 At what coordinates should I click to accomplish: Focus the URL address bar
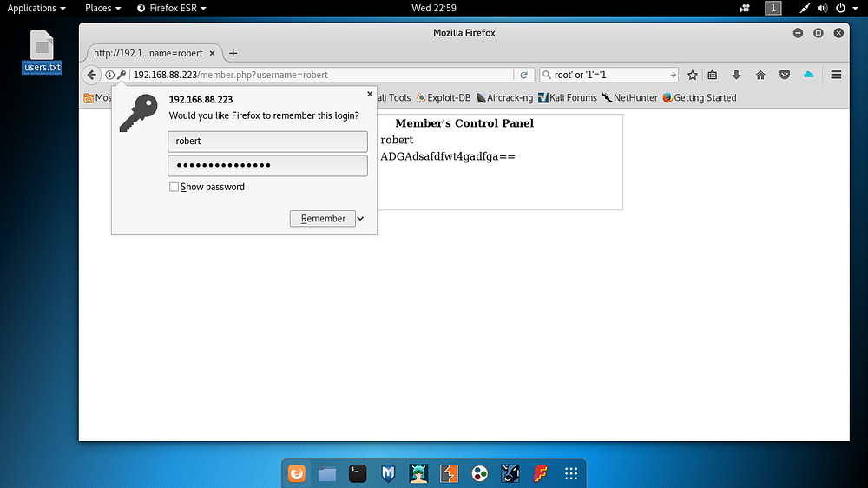point(323,75)
